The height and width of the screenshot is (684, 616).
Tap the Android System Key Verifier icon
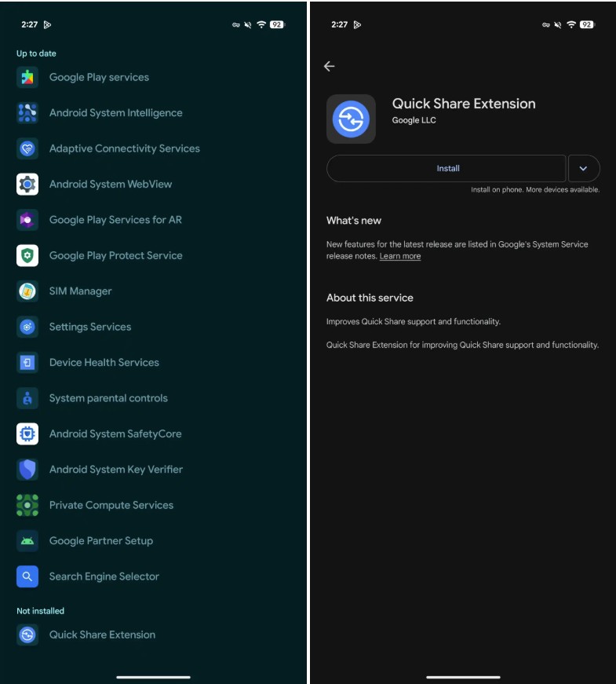pos(27,470)
